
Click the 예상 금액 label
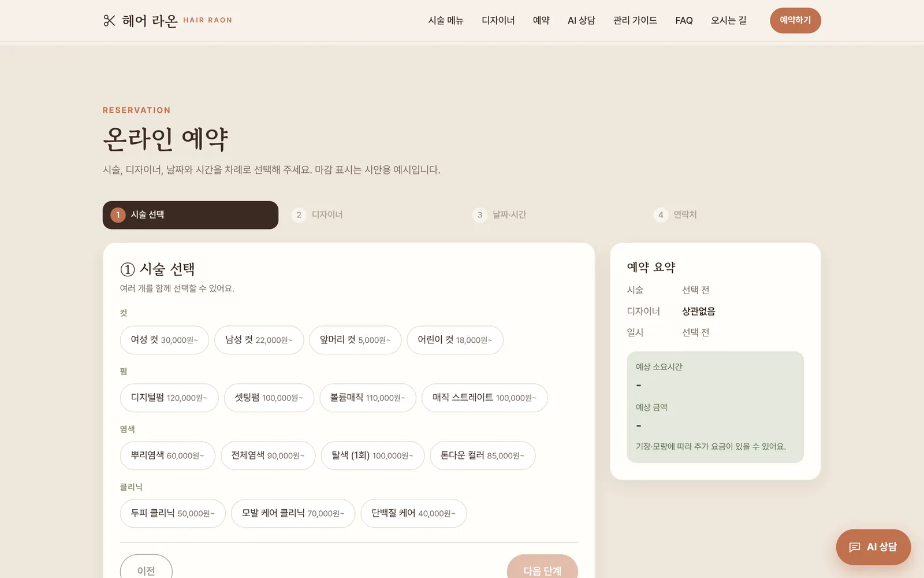point(651,407)
